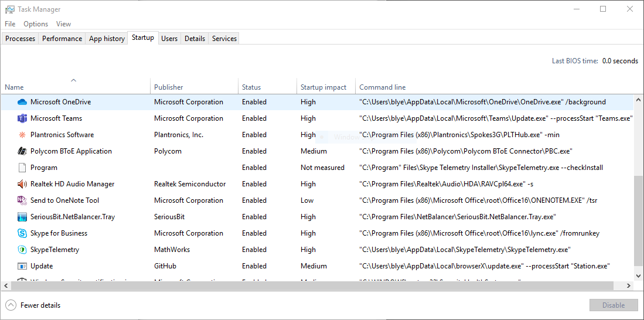Image resolution: width=644 pixels, height=320 pixels.
Task: Click the Microsoft OneDrive cloud icon
Action: pyautogui.click(x=22, y=102)
